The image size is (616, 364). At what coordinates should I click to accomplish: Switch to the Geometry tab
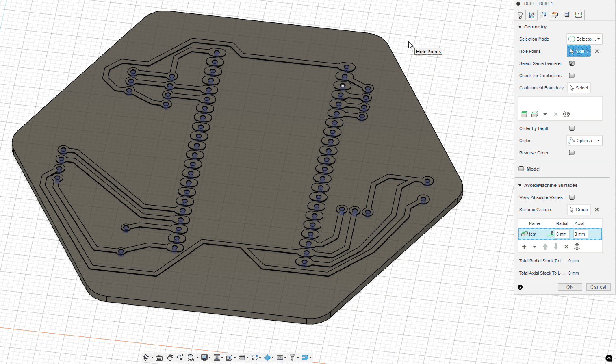[543, 15]
